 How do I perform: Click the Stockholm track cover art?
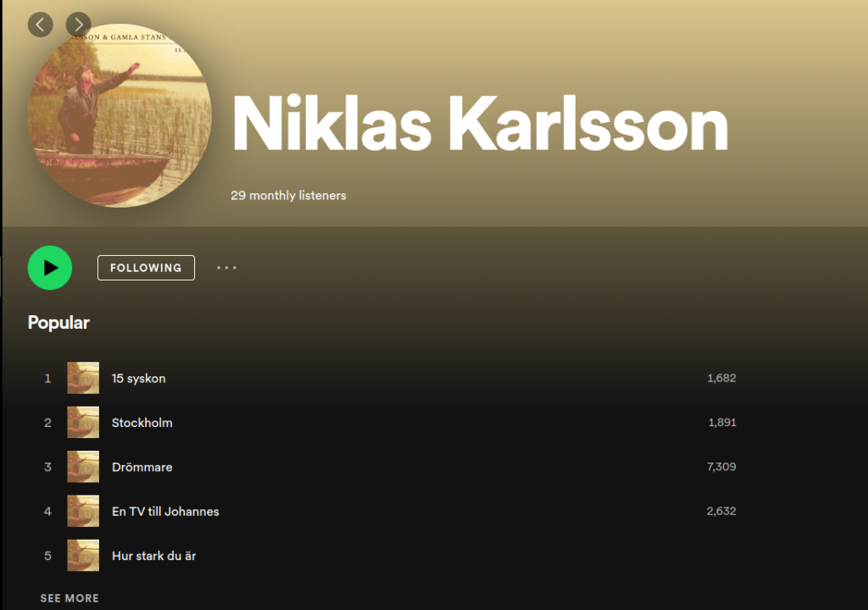83,423
